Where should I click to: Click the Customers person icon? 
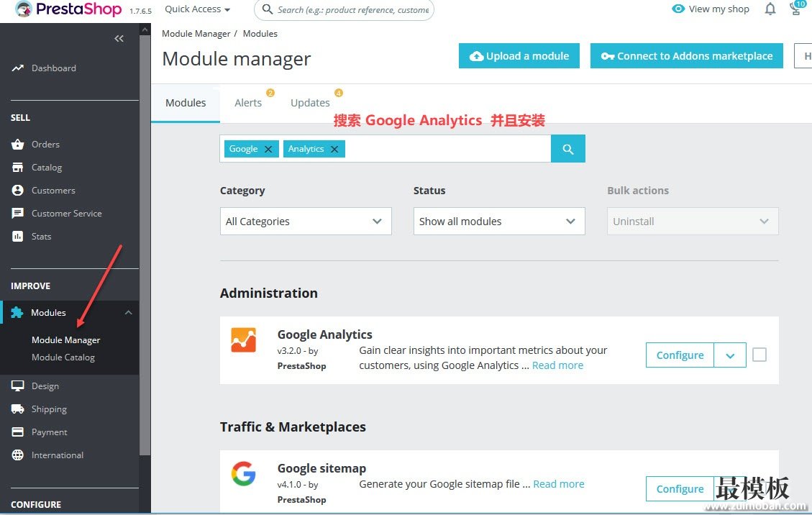pyautogui.click(x=17, y=190)
